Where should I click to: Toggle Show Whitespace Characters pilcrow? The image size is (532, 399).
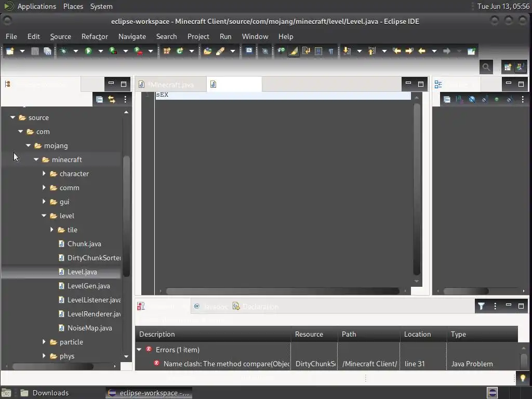(331, 51)
